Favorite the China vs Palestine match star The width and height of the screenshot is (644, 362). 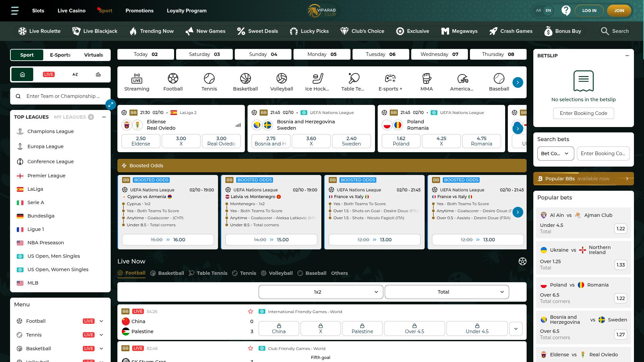[x=251, y=311]
